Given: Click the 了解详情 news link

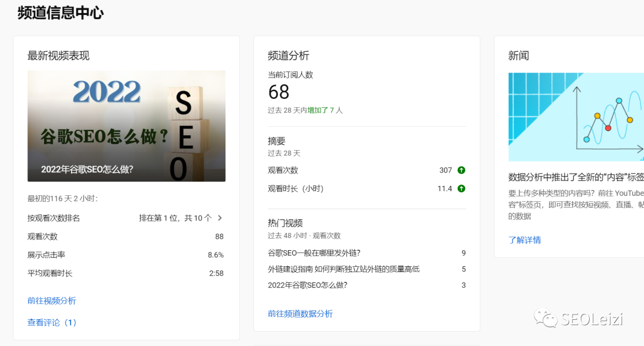Looking at the screenshot, I should pyautogui.click(x=525, y=240).
